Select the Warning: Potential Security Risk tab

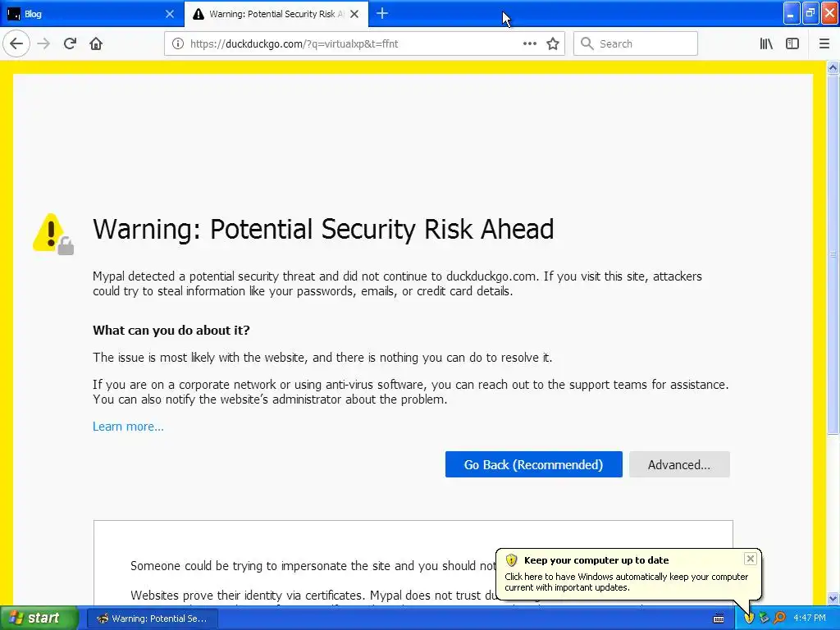276,14
